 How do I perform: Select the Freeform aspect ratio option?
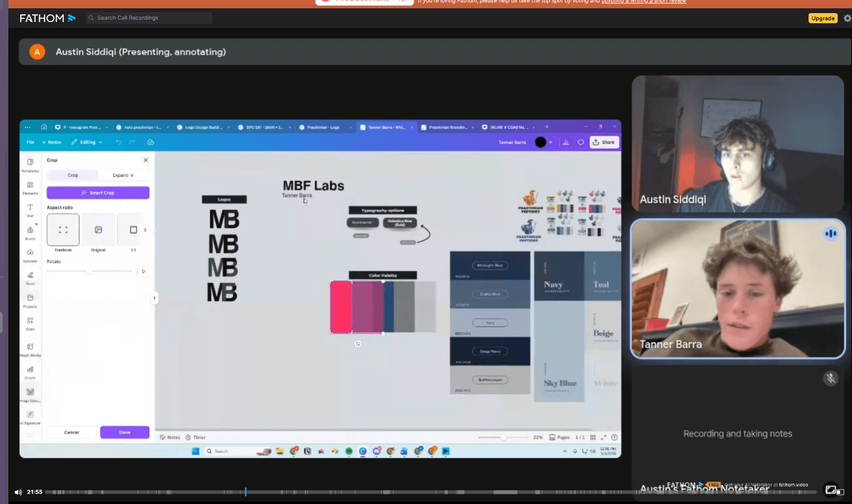pyautogui.click(x=63, y=230)
